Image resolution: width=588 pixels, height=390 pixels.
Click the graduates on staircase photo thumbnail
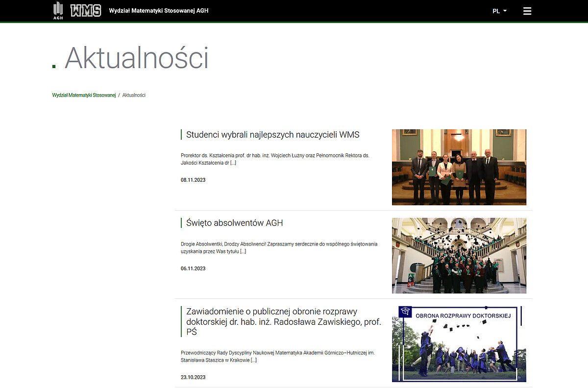[x=459, y=255]
